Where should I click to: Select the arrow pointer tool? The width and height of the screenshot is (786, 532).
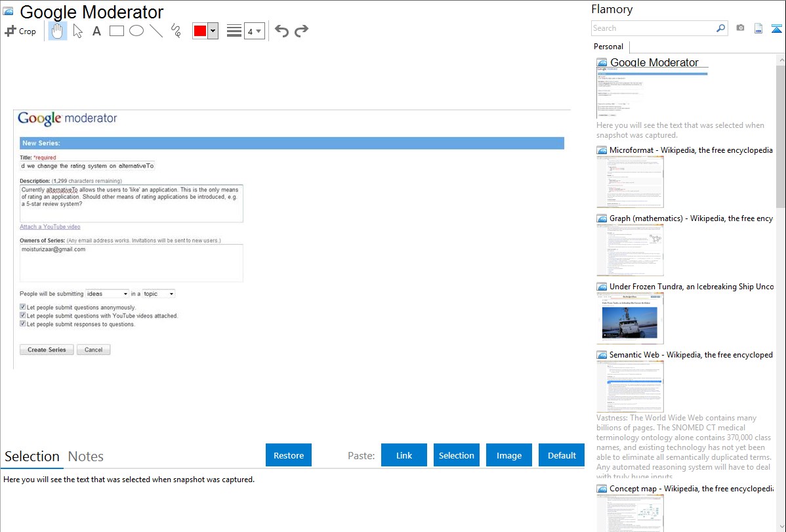[77, 31]
